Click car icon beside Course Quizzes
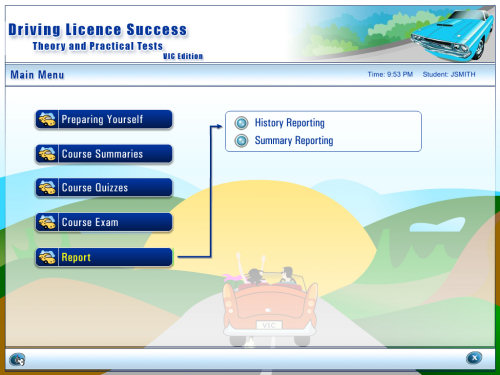 47,188
